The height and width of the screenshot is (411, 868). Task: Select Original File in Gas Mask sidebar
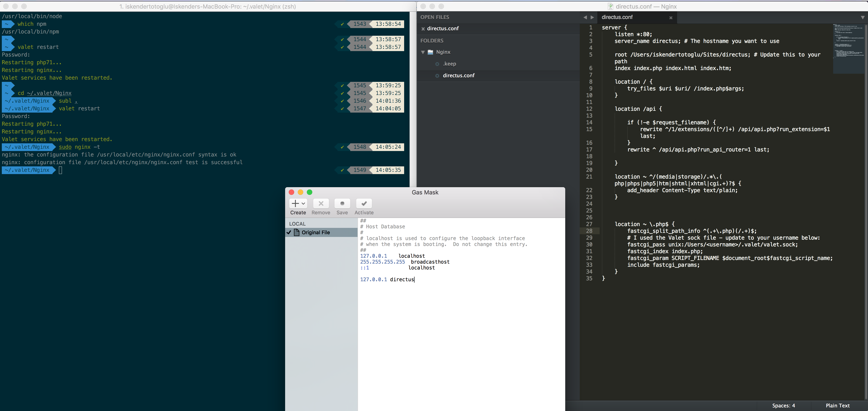pos(321,232)
